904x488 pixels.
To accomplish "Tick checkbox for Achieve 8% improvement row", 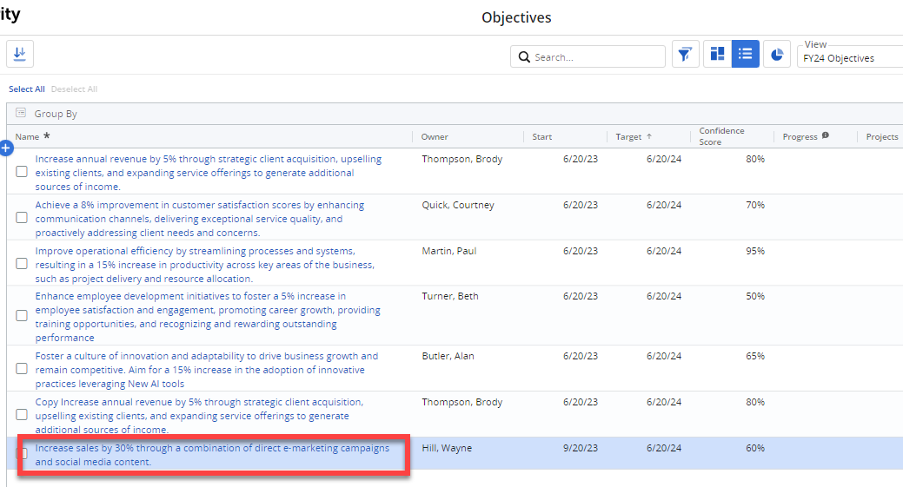I will point(22,218).
